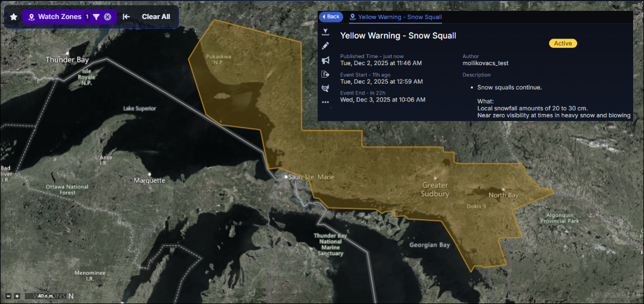Click the export alert icon

[x=325, y=74]
